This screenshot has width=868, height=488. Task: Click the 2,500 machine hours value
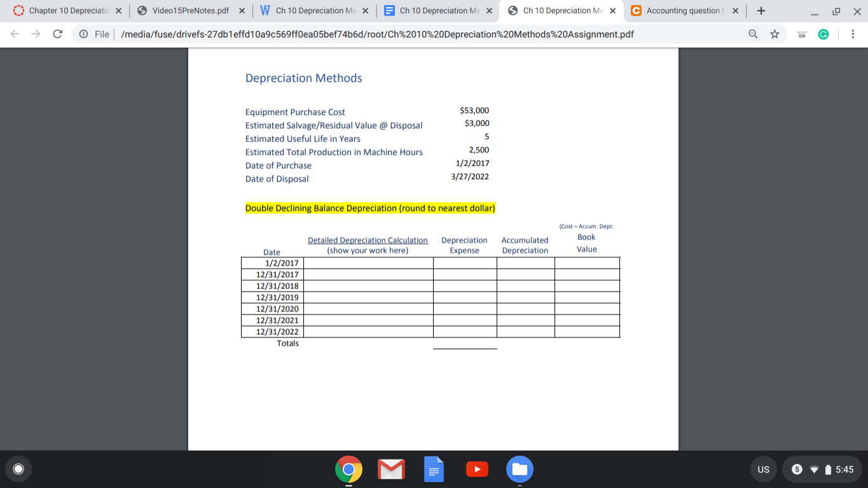pos(479,150)
